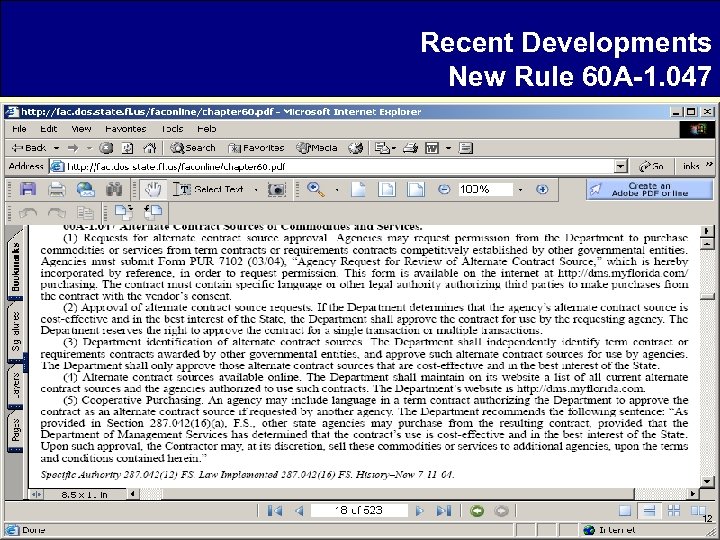This screenshot has width=720, height=540.
Task: Open the Edit menu
Action: (x=49, y=129)
